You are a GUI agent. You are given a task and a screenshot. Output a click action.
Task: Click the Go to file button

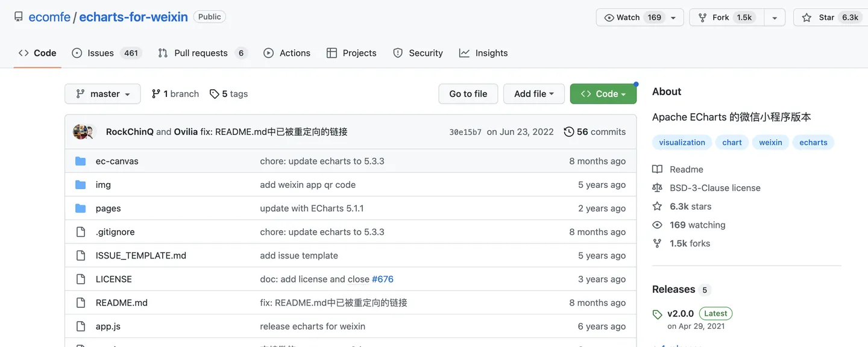(x=468, y=94)
